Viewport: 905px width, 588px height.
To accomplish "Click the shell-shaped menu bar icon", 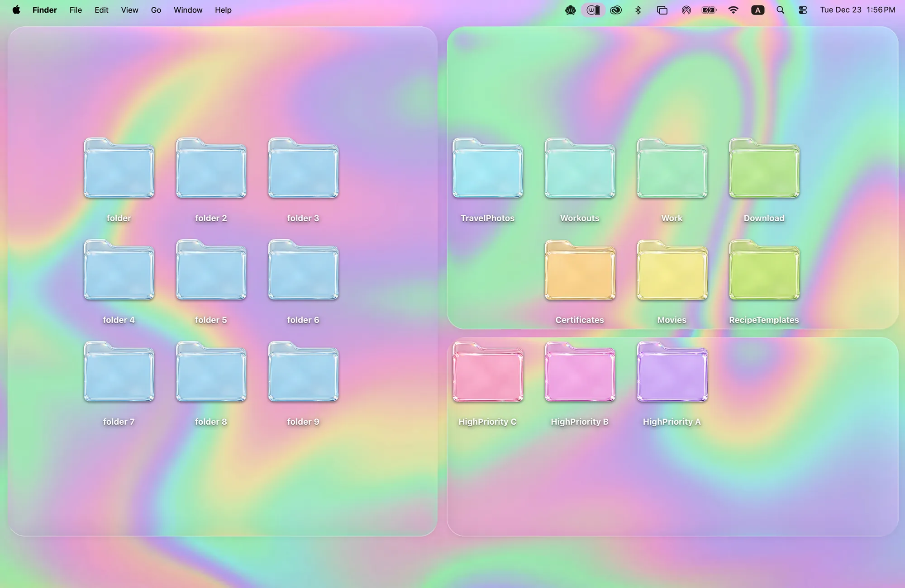I will click(570, 10).
